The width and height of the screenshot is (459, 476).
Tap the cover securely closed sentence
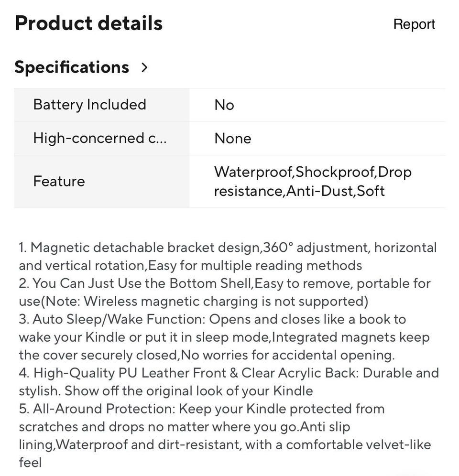tap(207, 355)
